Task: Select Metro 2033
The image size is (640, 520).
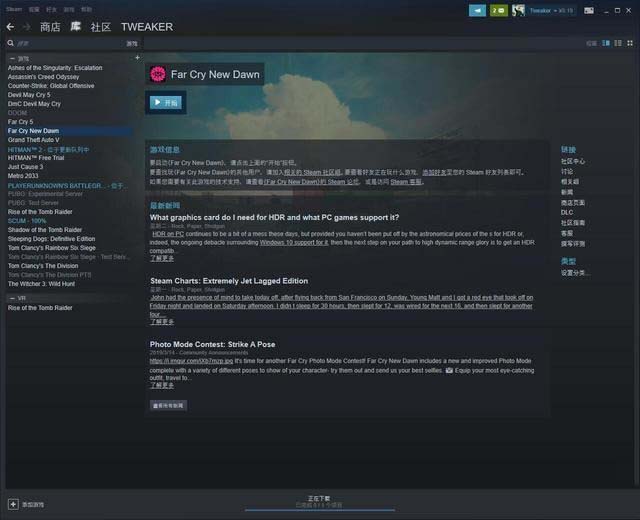Action: [x=23, y=176]
